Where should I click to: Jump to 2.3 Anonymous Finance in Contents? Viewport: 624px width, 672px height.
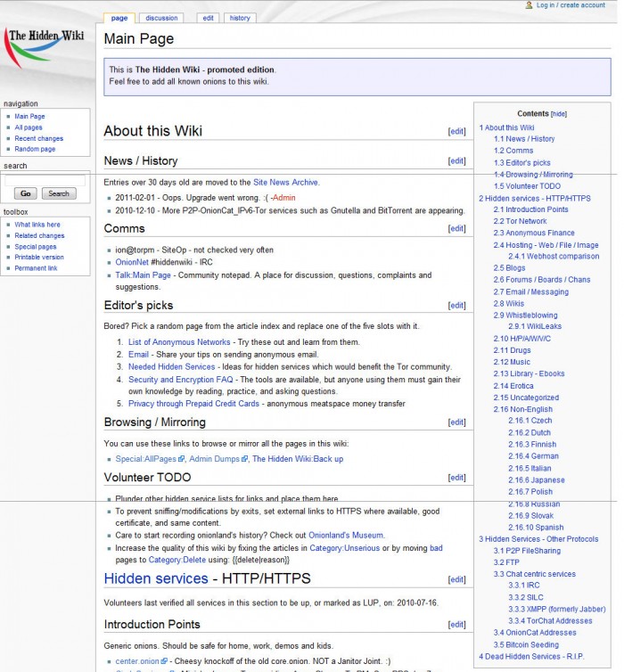coord(534,233)
